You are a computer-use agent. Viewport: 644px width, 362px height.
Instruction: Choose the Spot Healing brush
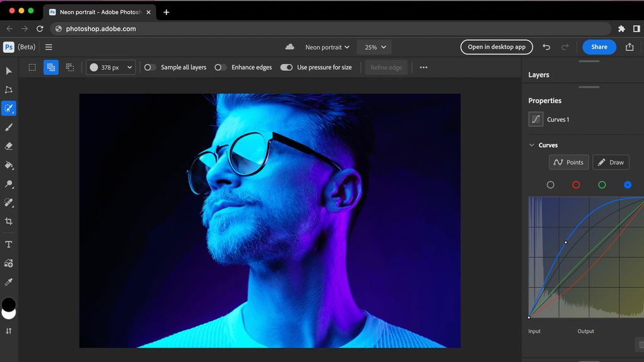[x=9, y=108]
